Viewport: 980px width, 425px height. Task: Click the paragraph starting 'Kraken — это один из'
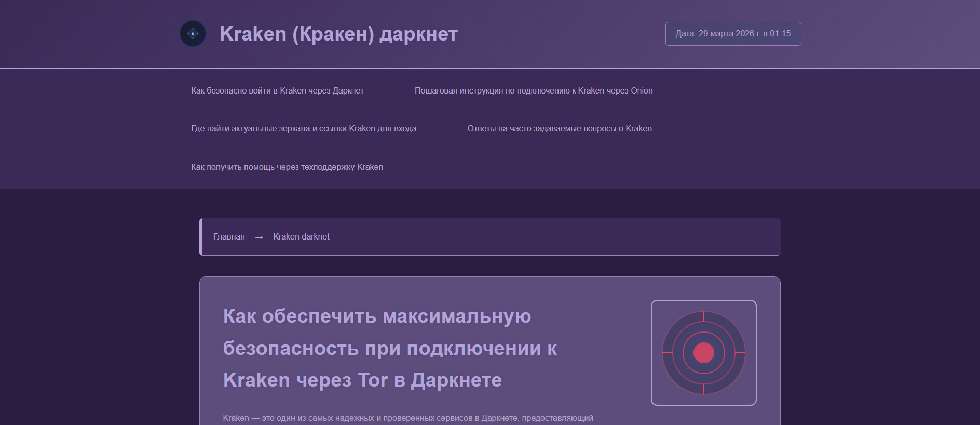click(x=408, y=418)
